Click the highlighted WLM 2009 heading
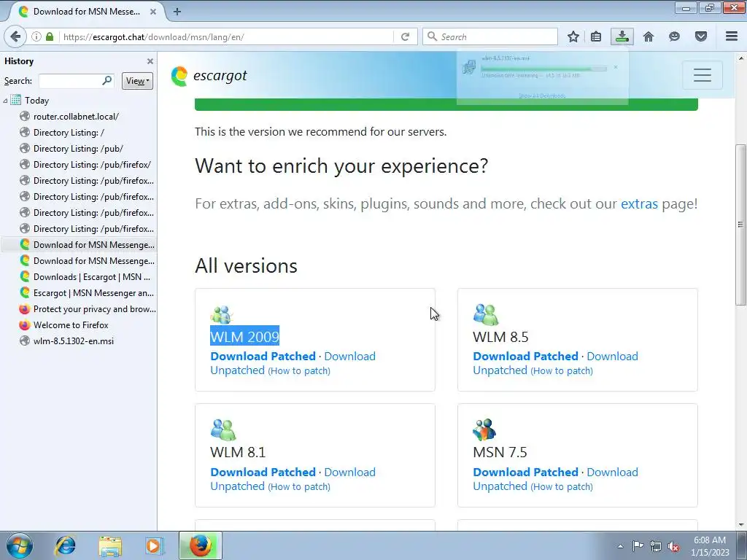Viewport: 747px width, 560px height. (x=245, y=337)
